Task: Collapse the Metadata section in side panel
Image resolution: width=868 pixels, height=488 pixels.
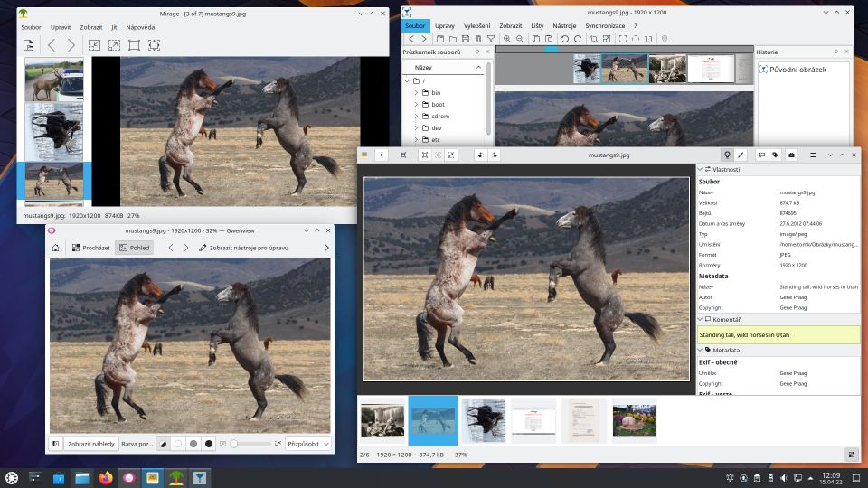Action: coord(700,351)
